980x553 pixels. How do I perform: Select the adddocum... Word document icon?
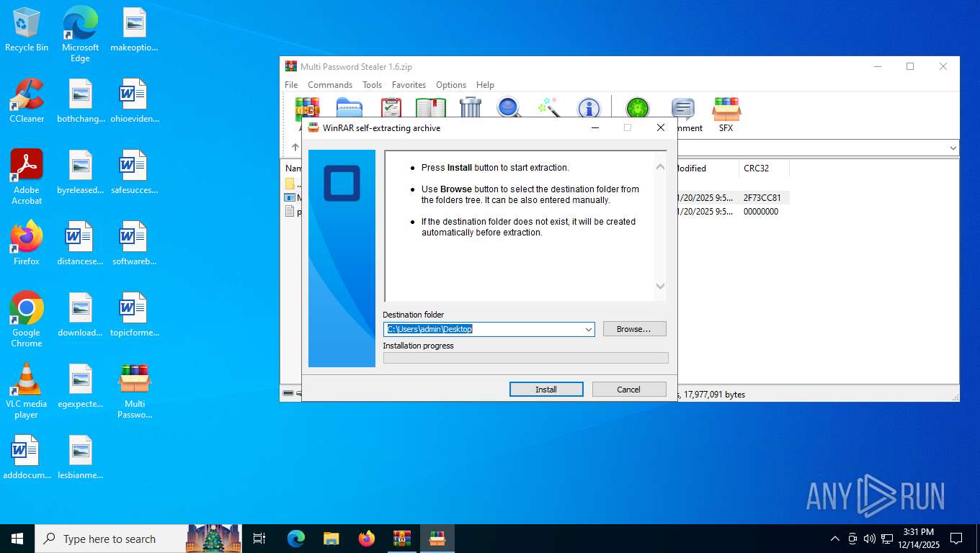pos(27,457)
